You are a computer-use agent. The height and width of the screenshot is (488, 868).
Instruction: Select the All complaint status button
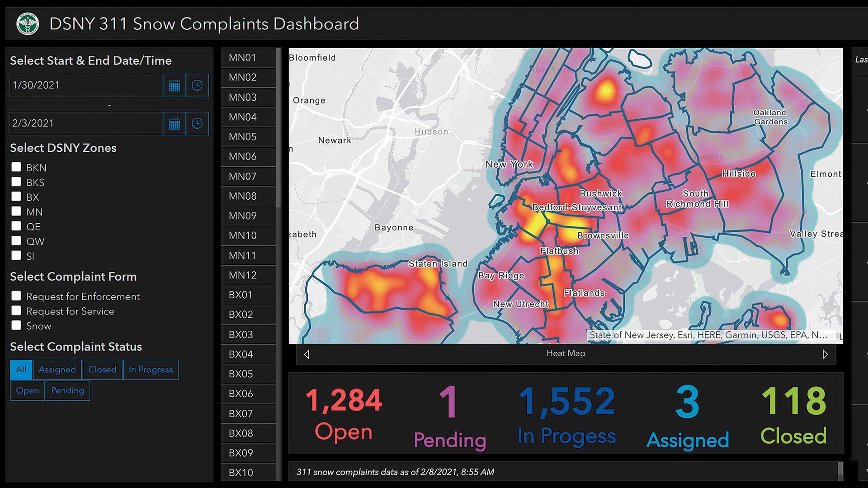pyautogui.click(x=21, y=370)
